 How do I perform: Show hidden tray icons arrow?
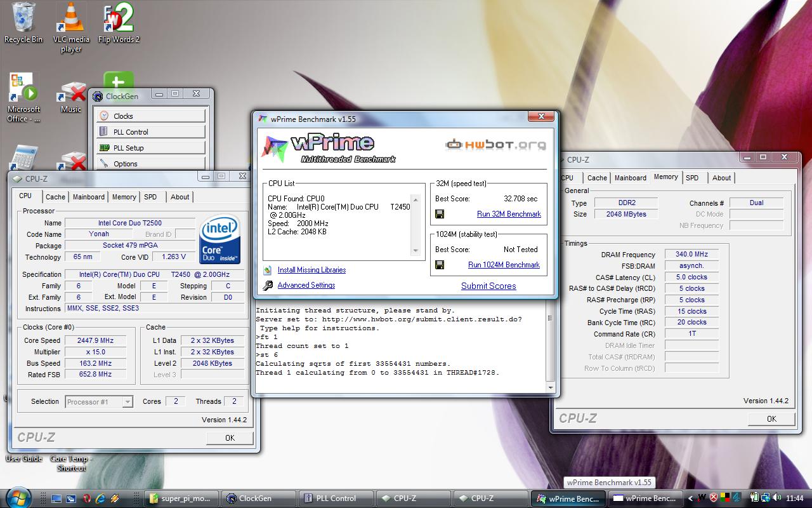pyautogui.click(x=692, y=498)
